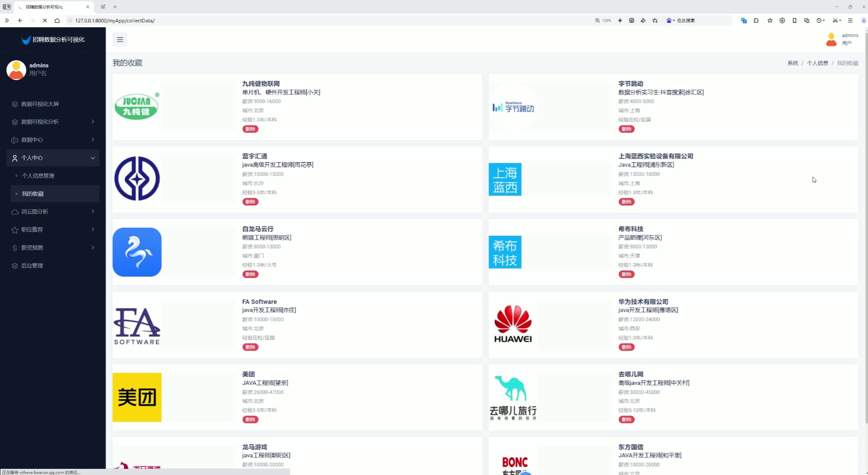Click the stop loading X icon
The image size is (868, 475).
[x=45, y=21]
